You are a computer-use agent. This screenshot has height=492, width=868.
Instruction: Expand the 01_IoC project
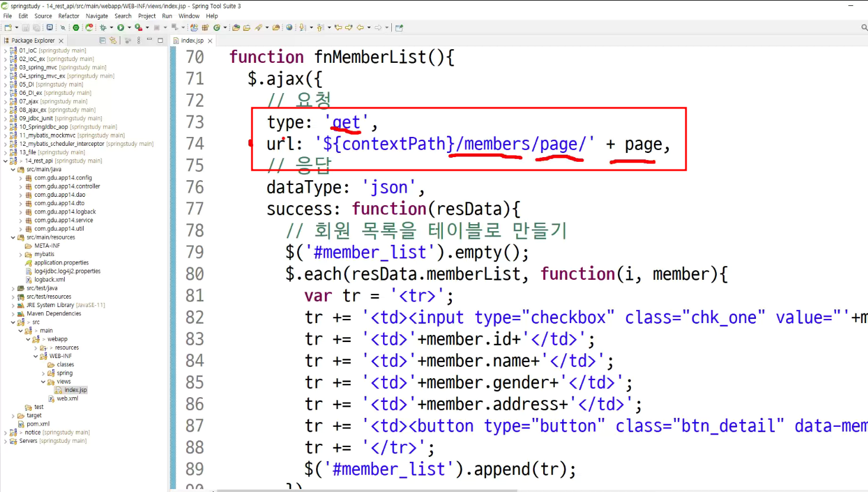(6, 50)
